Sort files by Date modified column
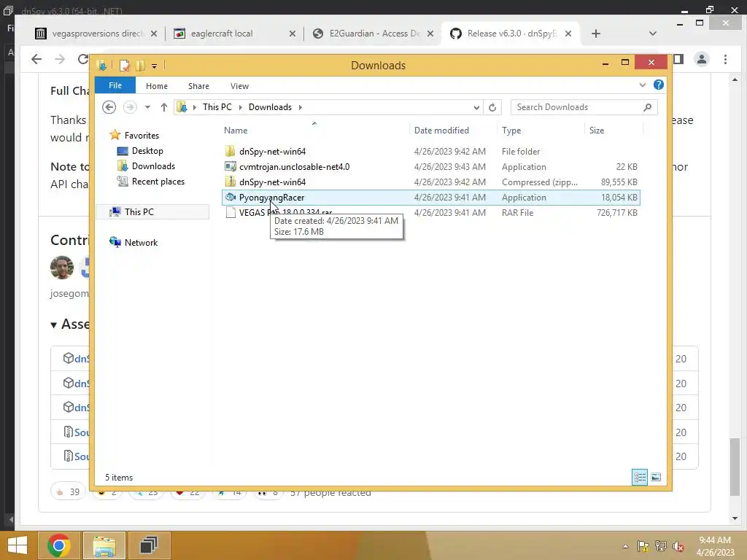This screenshot has width=747, height=560. point(441,131)
